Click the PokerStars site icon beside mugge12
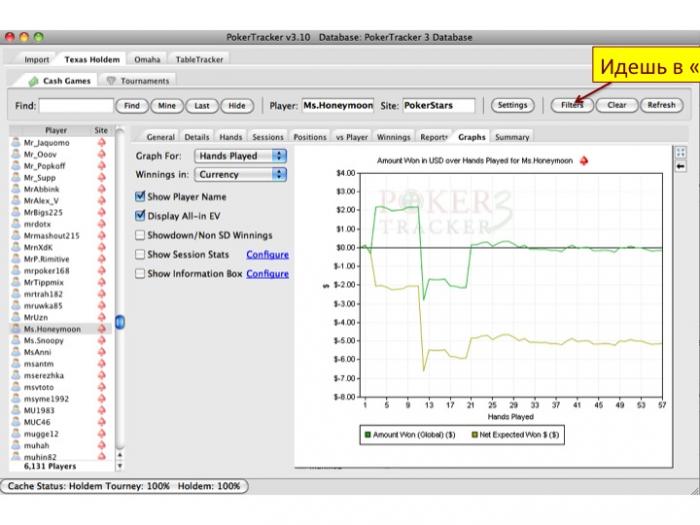Image resolution: width=700 pixels, height=525 pixels. pyautogui.click(x=102, y=433)
